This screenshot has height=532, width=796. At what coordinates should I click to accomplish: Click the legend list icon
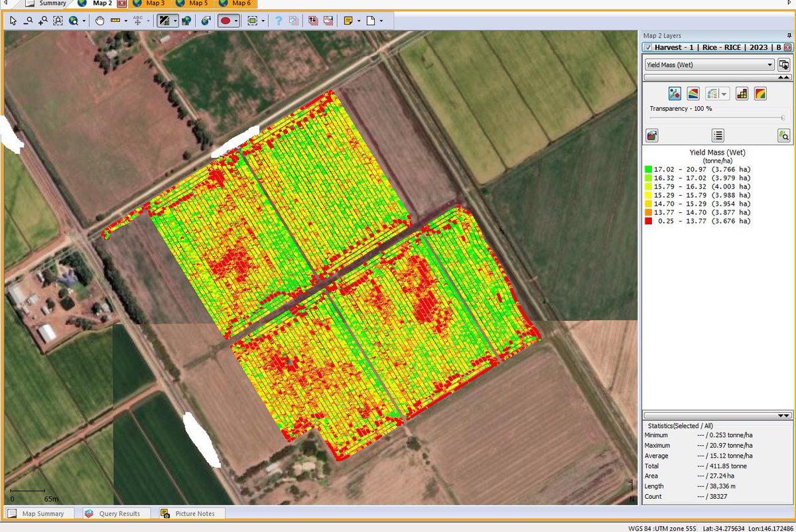[x=718, y=135]
